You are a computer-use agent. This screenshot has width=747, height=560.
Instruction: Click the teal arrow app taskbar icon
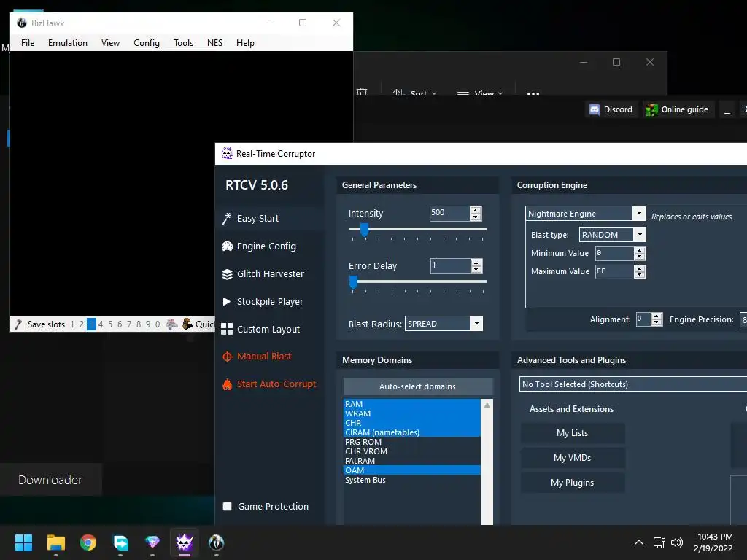pos(120,542)
